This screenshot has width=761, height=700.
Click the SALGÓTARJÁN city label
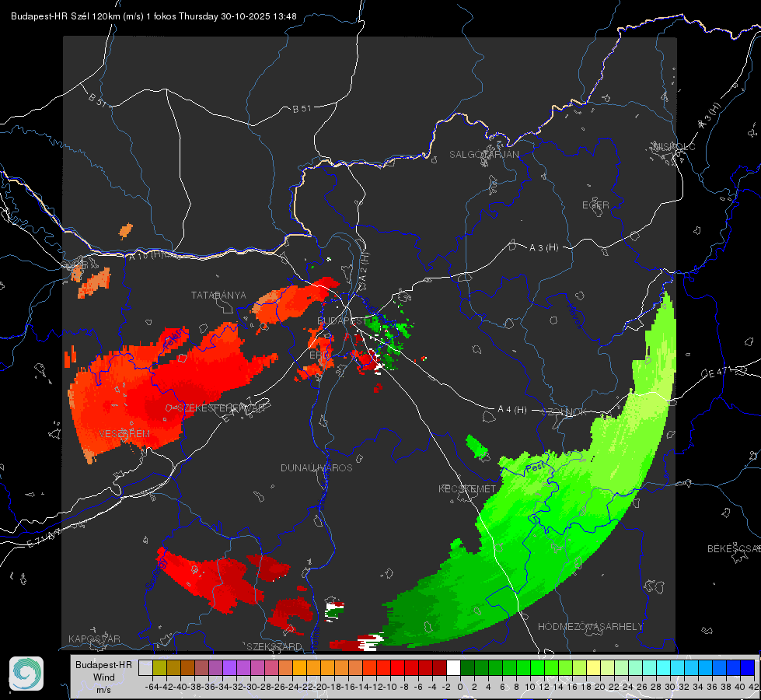point(483,155)
